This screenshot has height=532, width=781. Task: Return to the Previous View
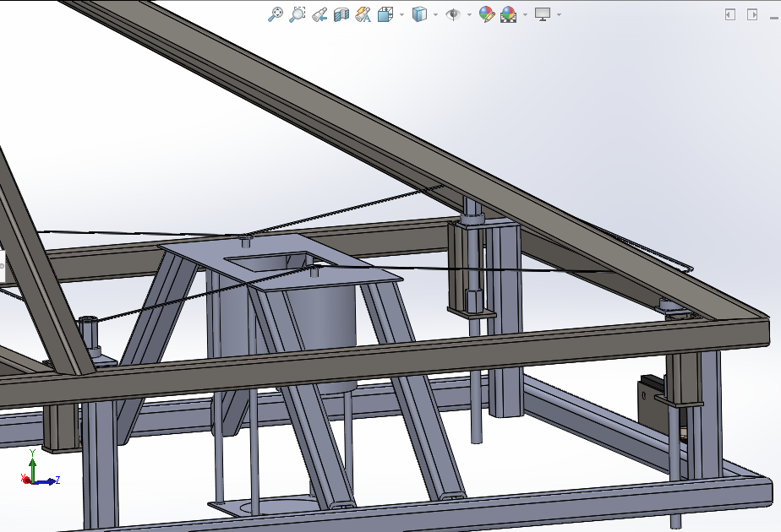[x=319, y=15]
